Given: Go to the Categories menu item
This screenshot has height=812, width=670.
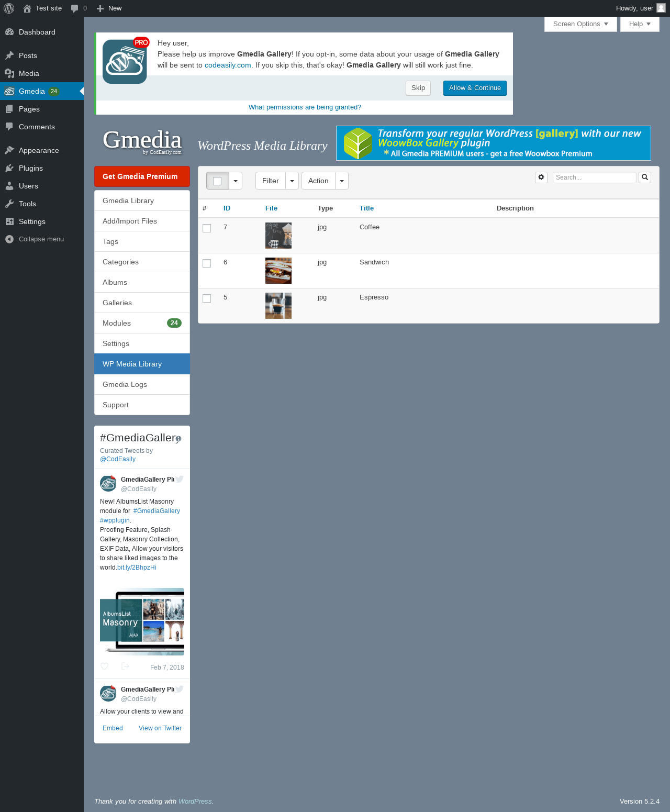Looking at the screenshot, I should tap(142, 262).
